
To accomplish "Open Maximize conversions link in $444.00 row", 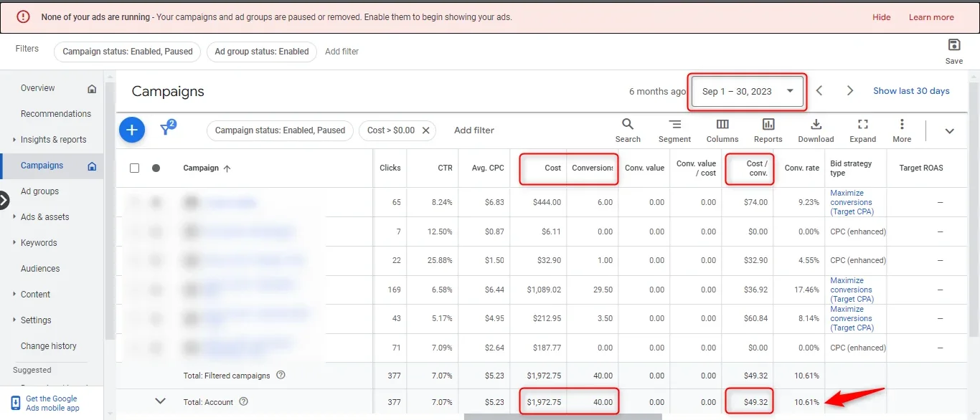I will click(852, 202).
